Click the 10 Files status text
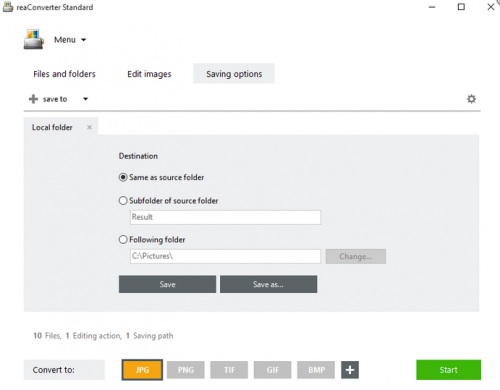Viewport: 500px width, 390px height. pyautogui.click(x=47, y=336)
